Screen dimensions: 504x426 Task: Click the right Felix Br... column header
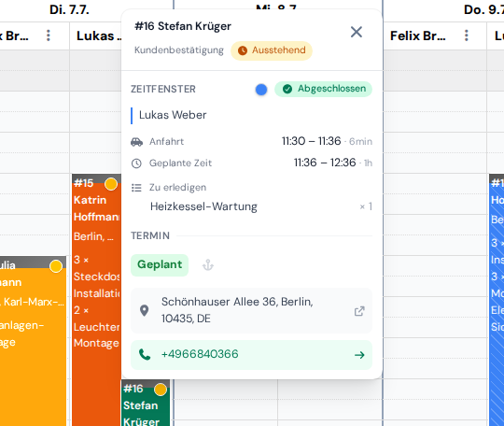(x=417, y=35)
